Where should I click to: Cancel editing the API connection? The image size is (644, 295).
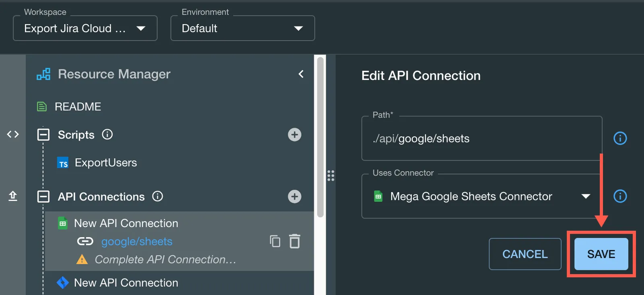[x=525, y=254]
